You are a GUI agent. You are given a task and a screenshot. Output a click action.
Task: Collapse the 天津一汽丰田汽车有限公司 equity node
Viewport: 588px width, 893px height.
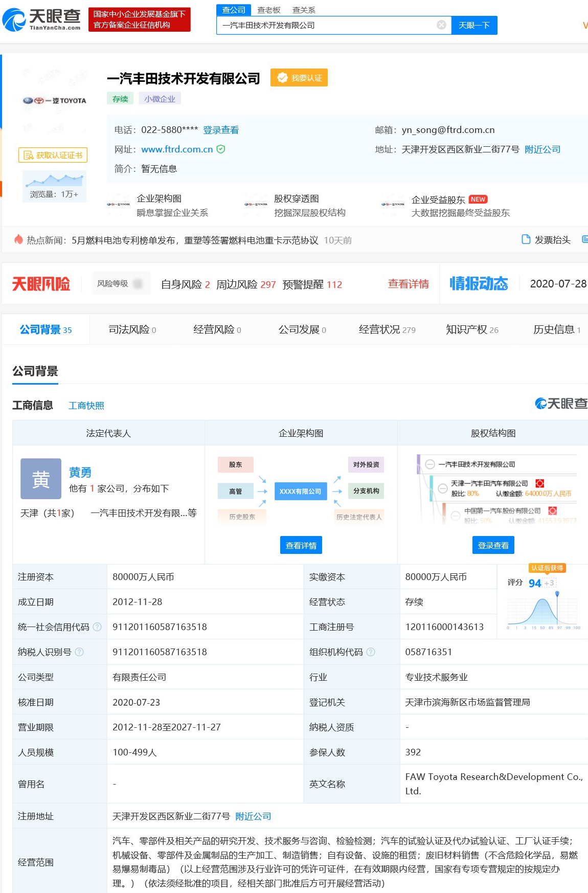pos(443,488)
